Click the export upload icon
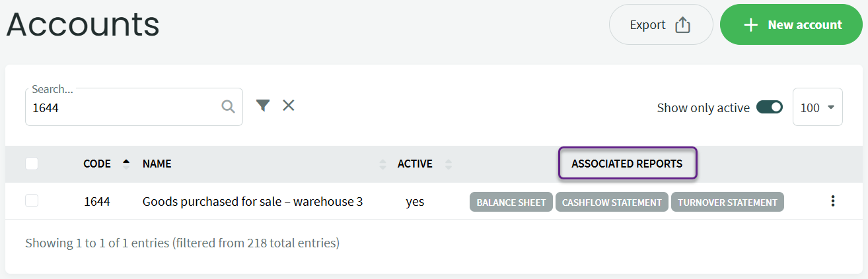Viewport: 868px width, 279px height. [682, 25]
